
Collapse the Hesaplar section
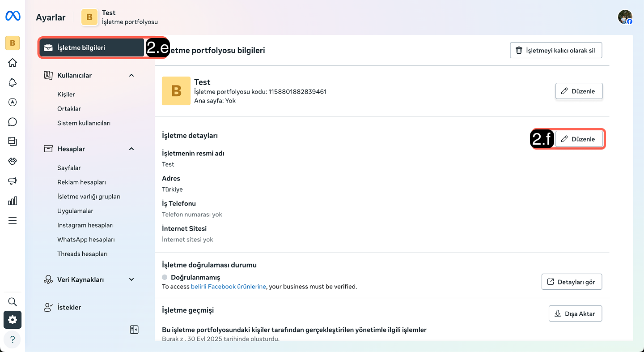131,149
